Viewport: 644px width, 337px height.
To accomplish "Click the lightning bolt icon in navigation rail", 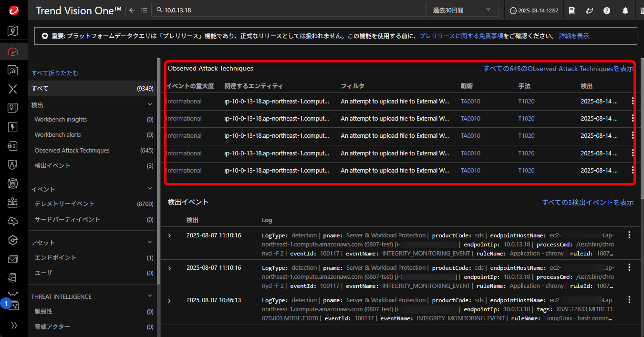I will 13,127.
